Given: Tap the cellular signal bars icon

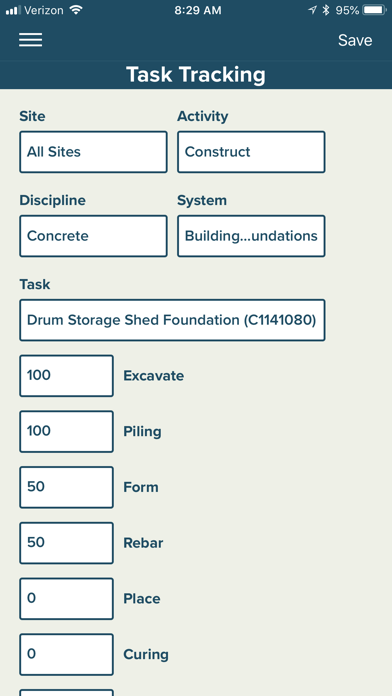Looking at the screenshot, I should click(x=13, y=10).
